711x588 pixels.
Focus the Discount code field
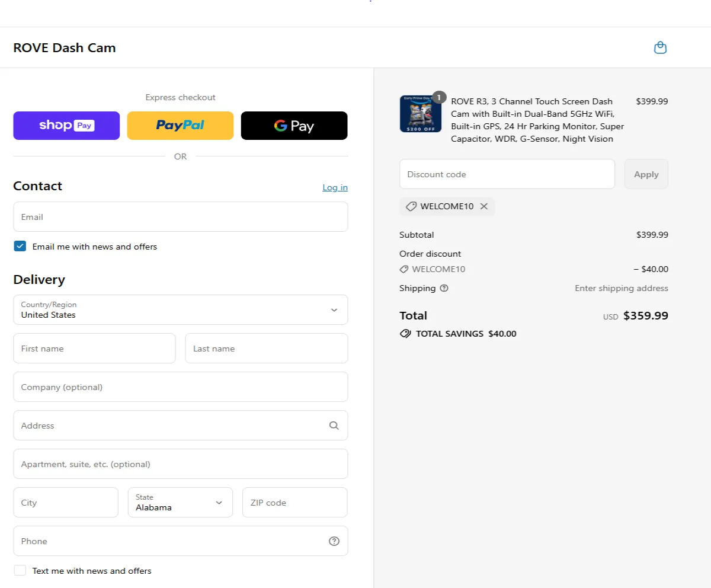(507, 174)
